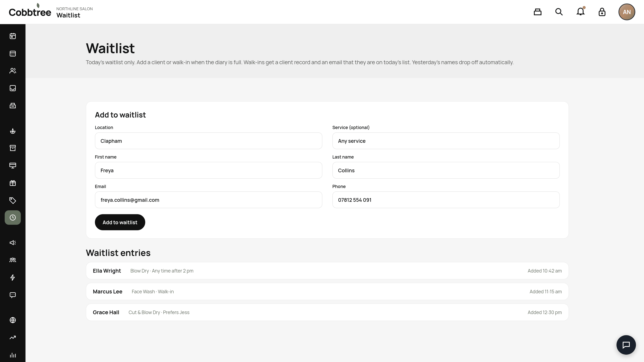This screenshot has width=644, height=362.
Task: Open the lotus services icon in sidebar
Action: click(13, 131)
